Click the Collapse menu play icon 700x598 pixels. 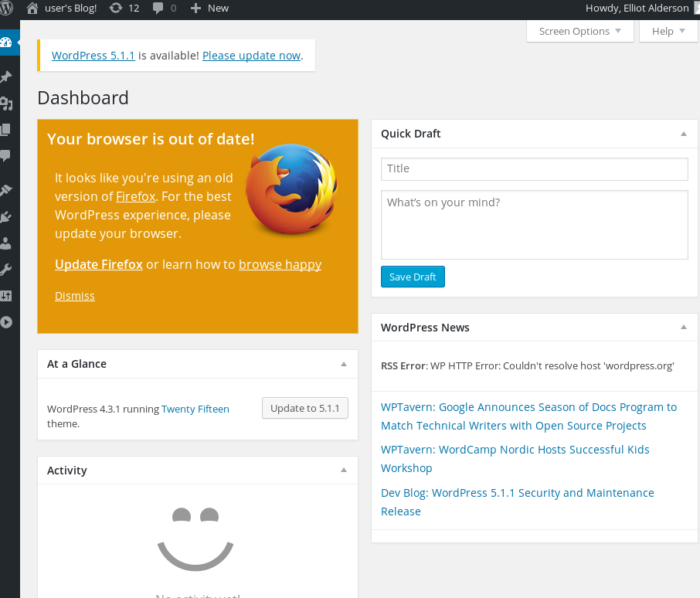pos(6,322)
